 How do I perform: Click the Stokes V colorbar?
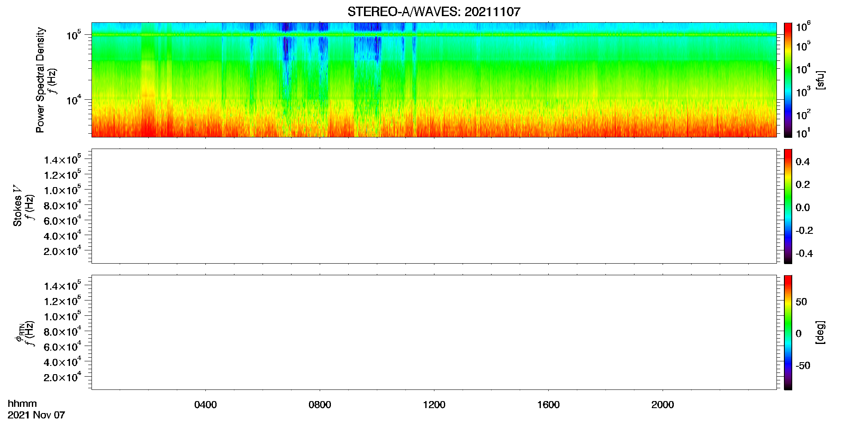[x=788, y=206]
